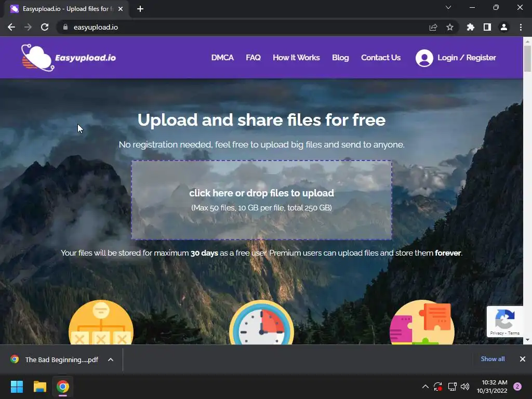Screen dimensions: 532x399
Task: Close the Easyupload.io tab
Action: pyautogui.click(x=121, y=9)
